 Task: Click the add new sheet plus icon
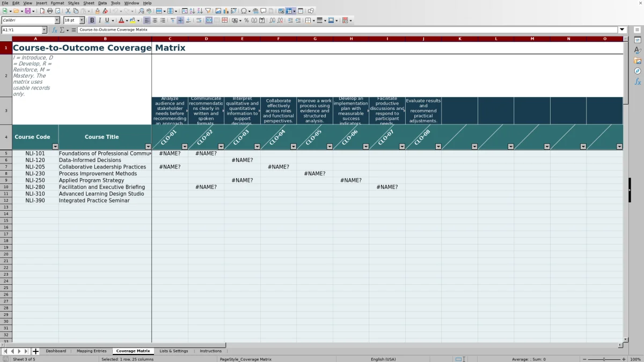coord(36,351)
